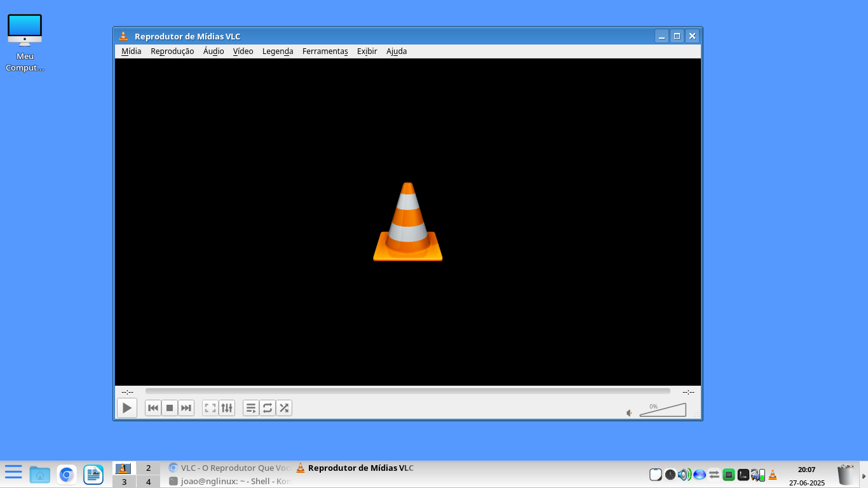Open the file manager home folder
868x488 pixels.
pyautogui.click(x=40, y=474)
